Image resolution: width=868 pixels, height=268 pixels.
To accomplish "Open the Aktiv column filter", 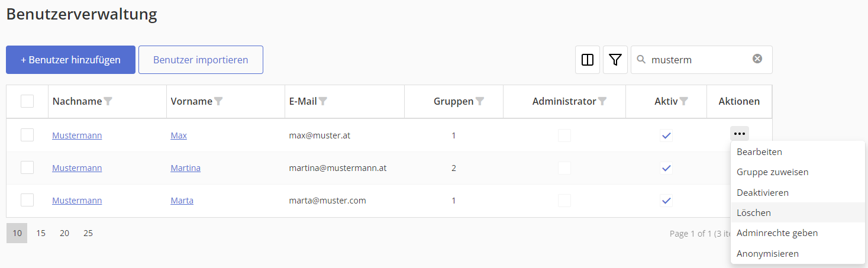I will coord(683,101).
